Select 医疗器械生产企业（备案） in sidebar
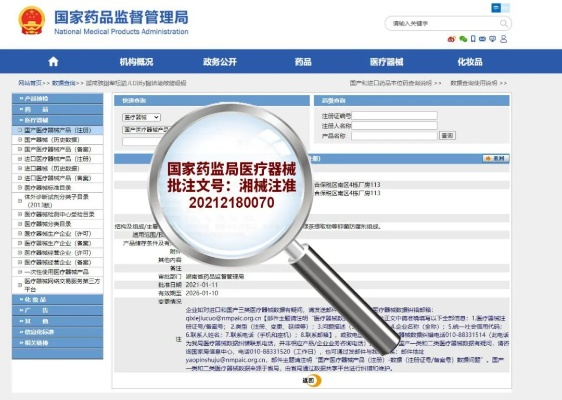This screenshot has height=400, width=562. (57, 243)
